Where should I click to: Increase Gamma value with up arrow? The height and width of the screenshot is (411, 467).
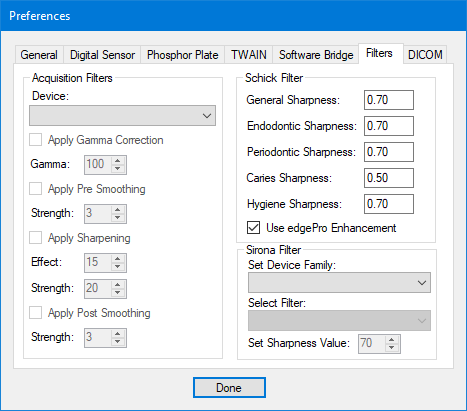click(118, 161)
